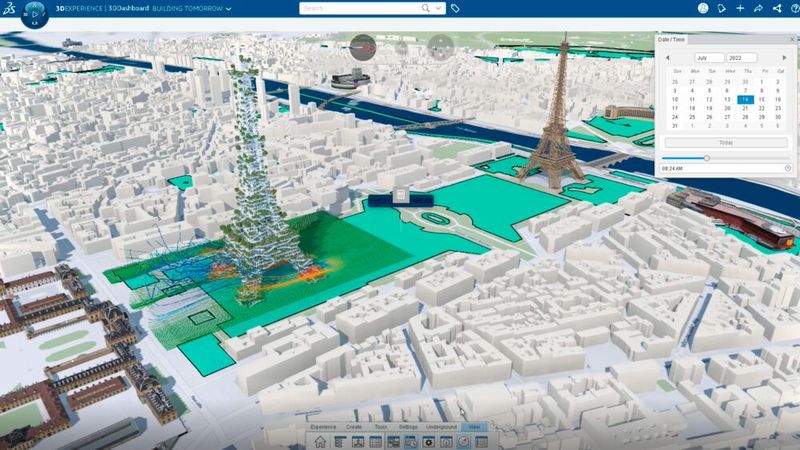The width and height of the screenshot is (800, 450).
Task: Click the share arrow icon
Action: [x=759, y=8]
